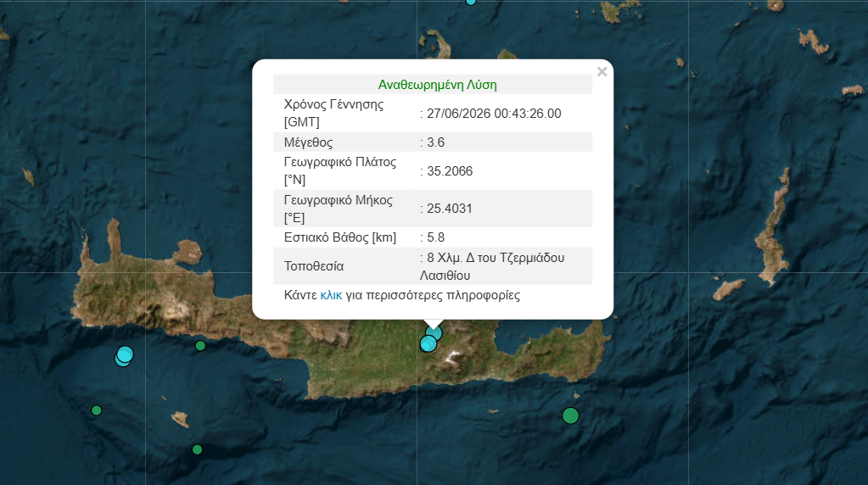Click the 'Αναθεωρημένη Λύση' popup header
Image resolution: width=868 pixels, height=485 pixels.
437,85
